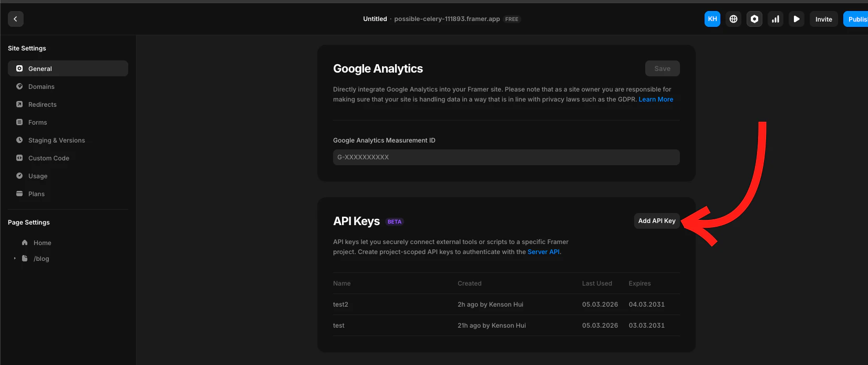Image resolution: width=868 pixels, height=365 pixels.
Task: Click the test2 API key row name
Action: click(x=340, y=305)
